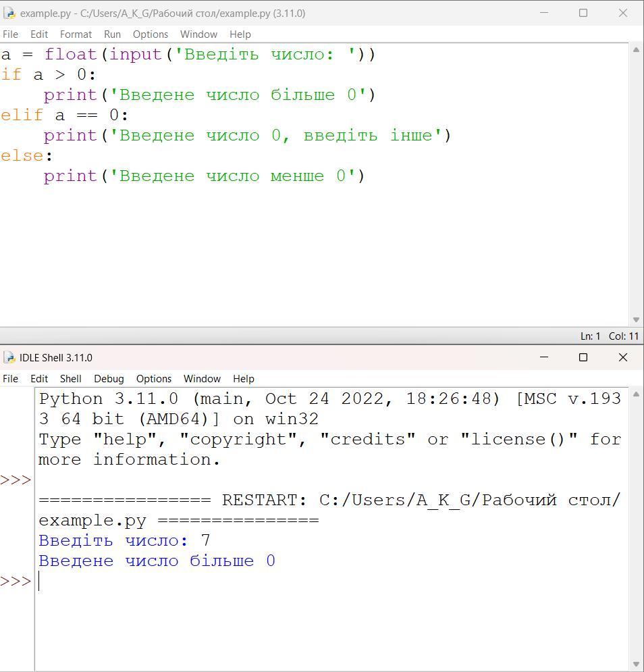
Task: Open Help menu in IDLE Shell
Action: [x=244, y=379]
